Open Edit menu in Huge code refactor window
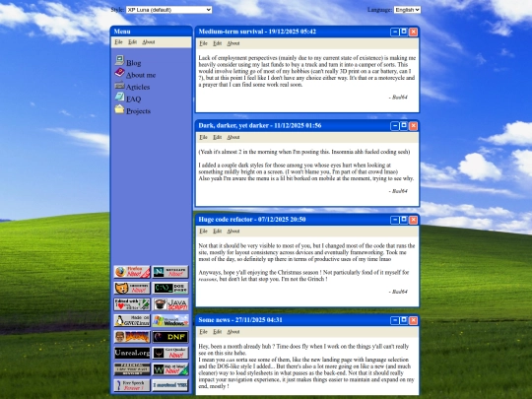This screenshot has height=399, width=532. pyautogui.click(x=217, y=232)
